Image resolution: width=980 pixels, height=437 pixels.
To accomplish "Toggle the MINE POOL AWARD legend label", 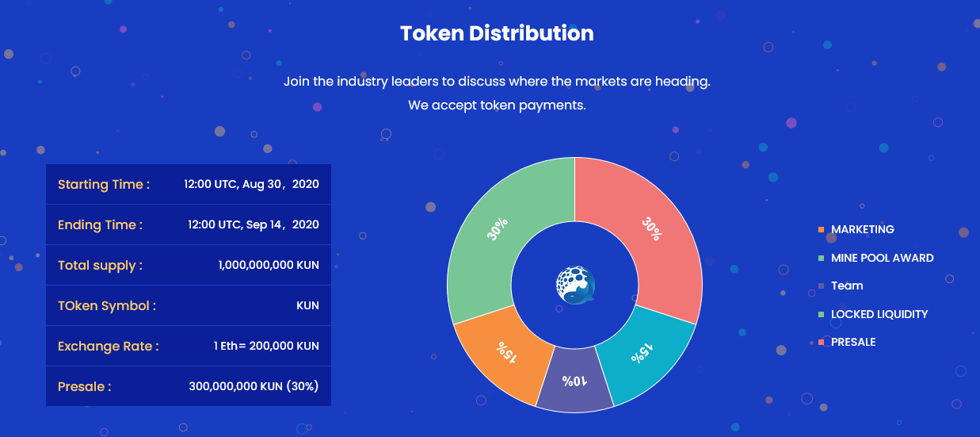I will (x=883, y=258).
